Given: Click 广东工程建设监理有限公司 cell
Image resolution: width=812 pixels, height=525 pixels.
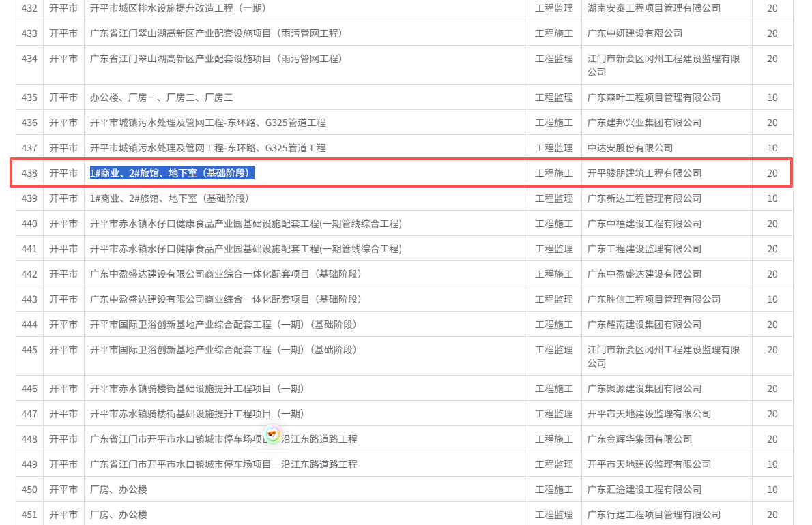Looking at the screenshot, I should (644, 249).
